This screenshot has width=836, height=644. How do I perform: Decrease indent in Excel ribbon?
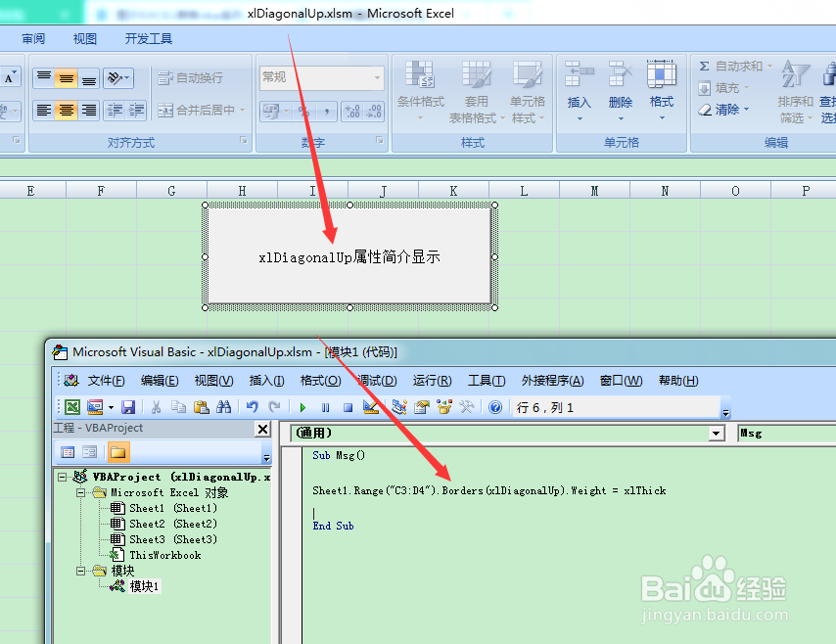pyautogui.click(x=115, y=111)
